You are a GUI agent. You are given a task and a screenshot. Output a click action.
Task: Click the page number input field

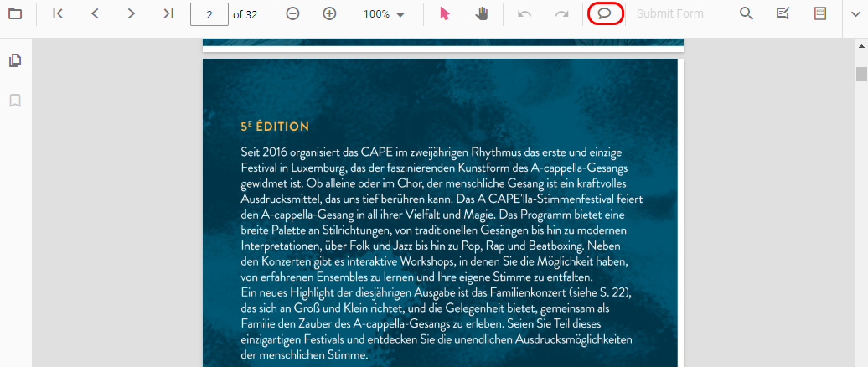(x=209, y=14)
